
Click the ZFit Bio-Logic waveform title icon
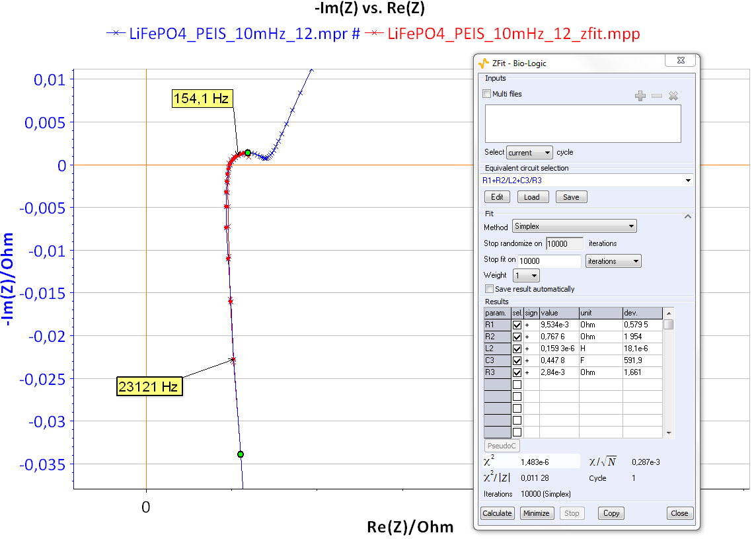coord(482,63)
